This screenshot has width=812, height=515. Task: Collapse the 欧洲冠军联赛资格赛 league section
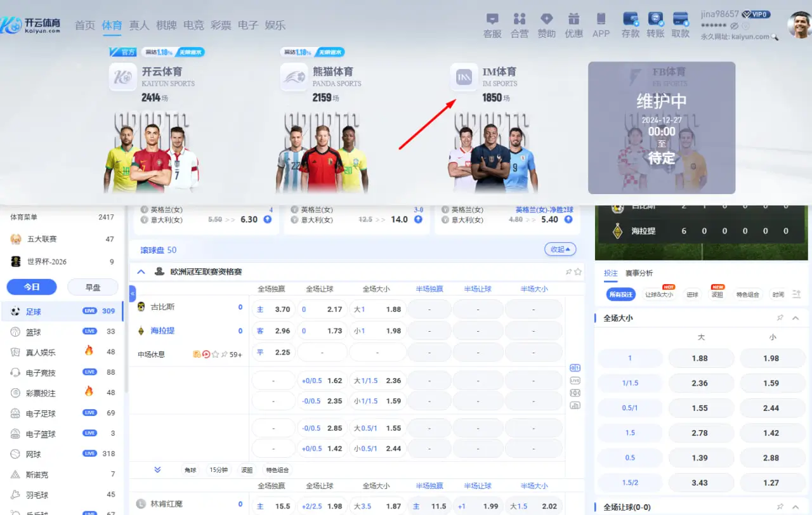(x=141, y=271)
